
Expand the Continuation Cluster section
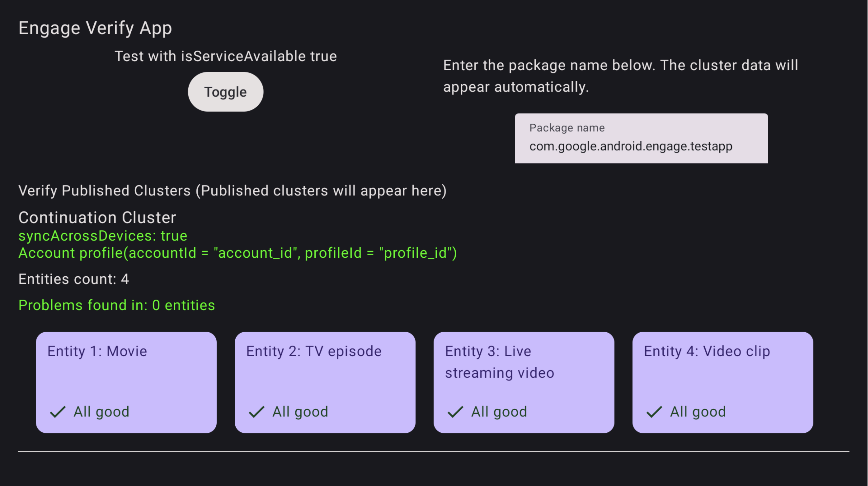[x=97, y=217]
